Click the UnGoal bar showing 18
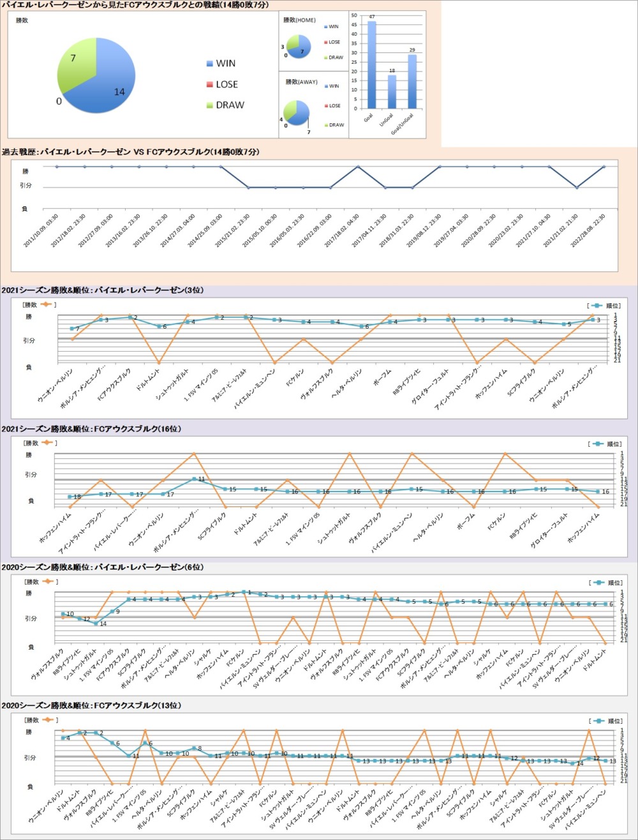The height and width of the screenshot is (840, 638). coord(392,91)
